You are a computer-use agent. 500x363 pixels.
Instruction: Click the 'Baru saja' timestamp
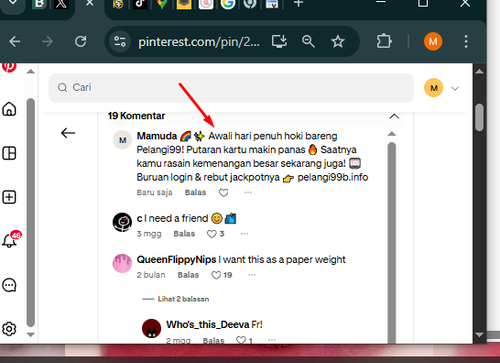point(154,192)
